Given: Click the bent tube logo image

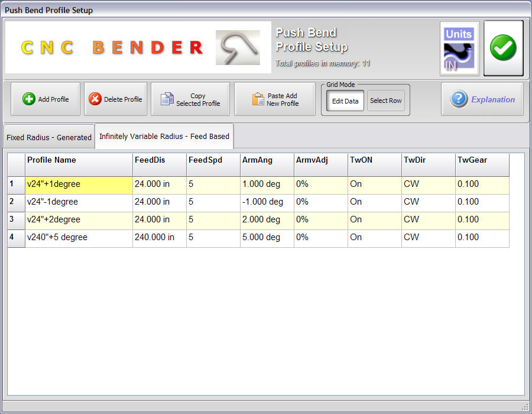Looking at the screenshot, I should click(x=237, y=48).
